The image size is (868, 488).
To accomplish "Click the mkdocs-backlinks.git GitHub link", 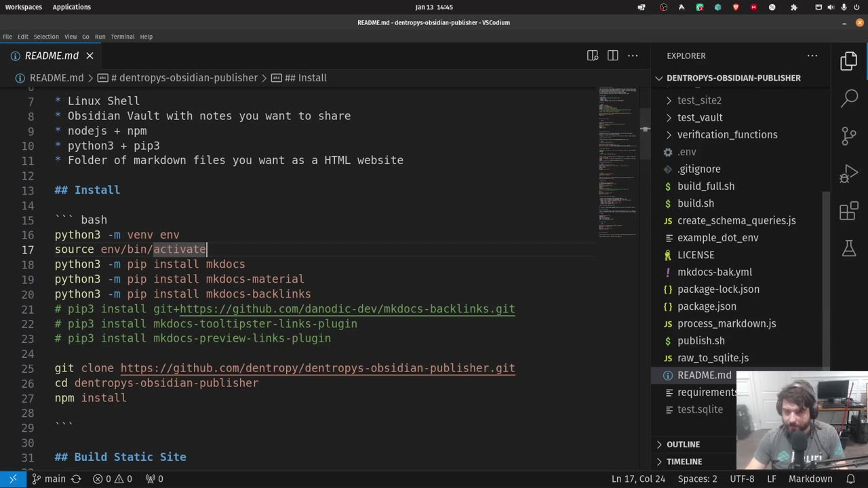I will tap(347, 309).
